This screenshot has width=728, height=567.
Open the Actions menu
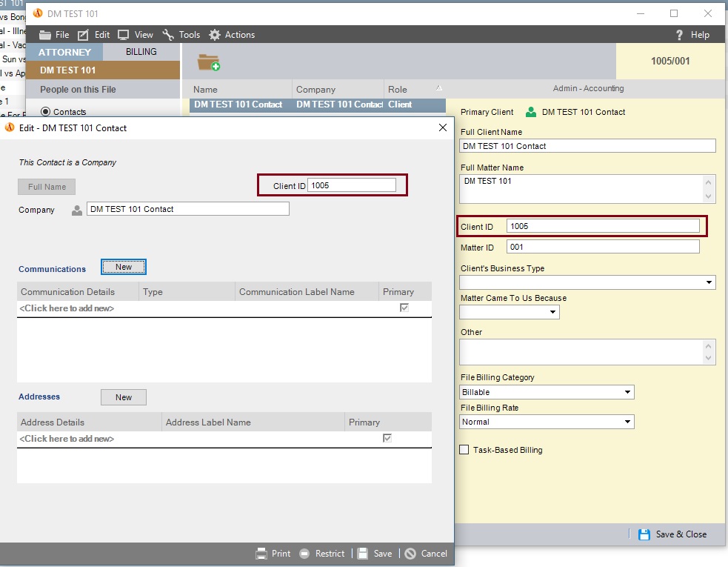click(x=232, y=35)
